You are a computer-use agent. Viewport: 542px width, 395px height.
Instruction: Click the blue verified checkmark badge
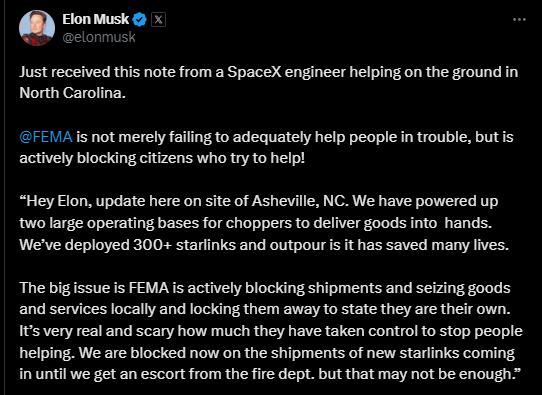tap(140, 19)
